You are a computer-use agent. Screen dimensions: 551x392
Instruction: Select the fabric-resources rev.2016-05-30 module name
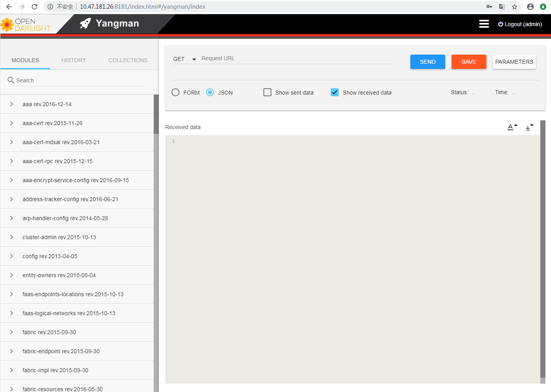63,389
